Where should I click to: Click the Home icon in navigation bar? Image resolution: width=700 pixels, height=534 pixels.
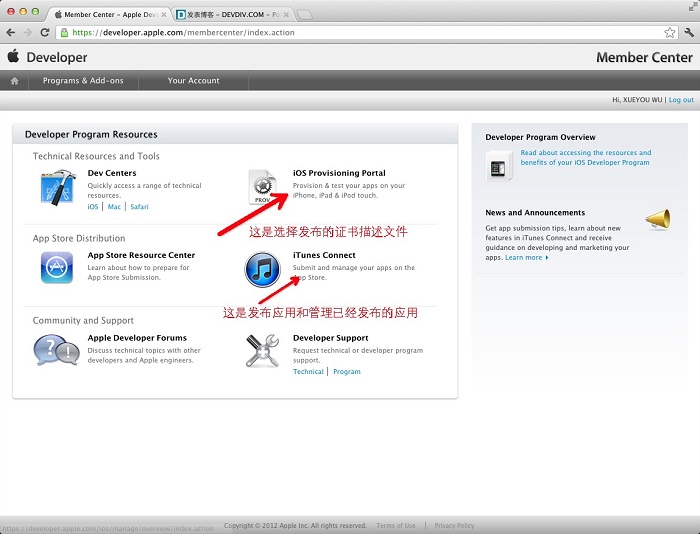[14, 81]
